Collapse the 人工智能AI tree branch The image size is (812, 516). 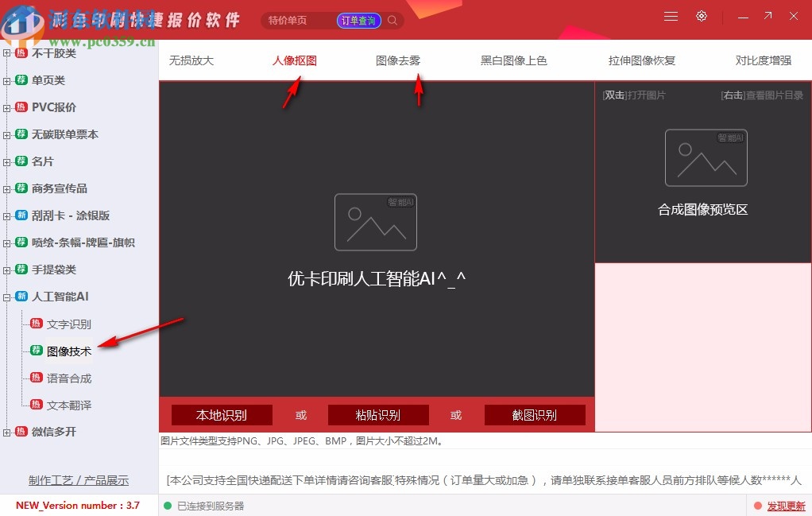coord(6,296)
